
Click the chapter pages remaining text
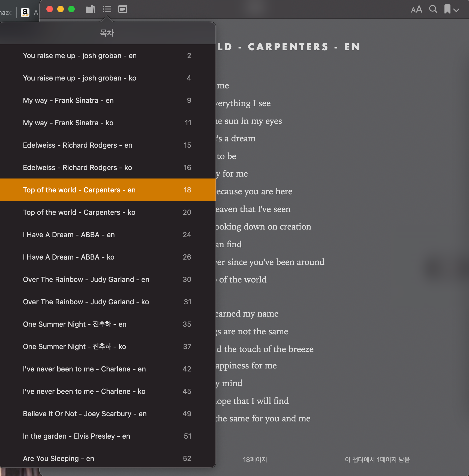[377, 460]
